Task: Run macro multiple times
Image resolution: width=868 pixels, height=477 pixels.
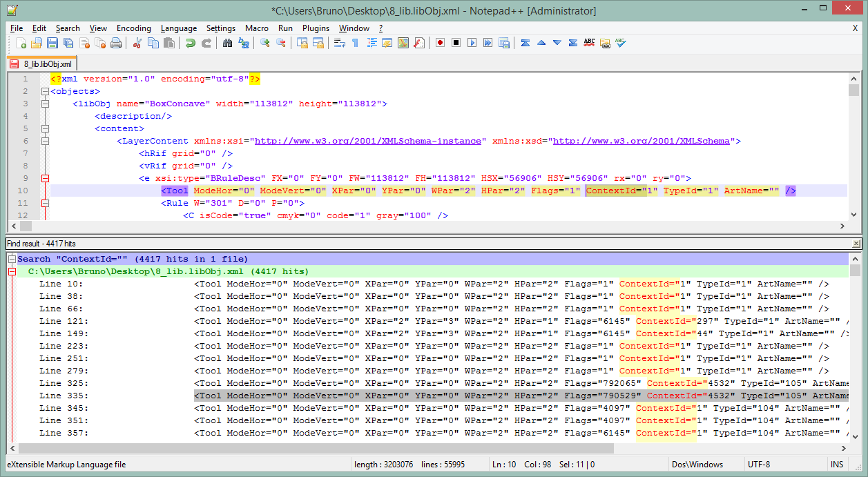Action: click(488, 43)
